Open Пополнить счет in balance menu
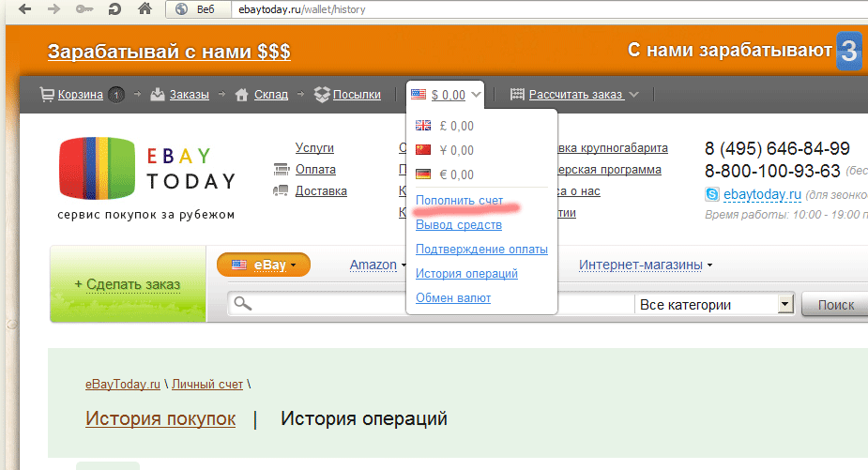 pos(460,201)
